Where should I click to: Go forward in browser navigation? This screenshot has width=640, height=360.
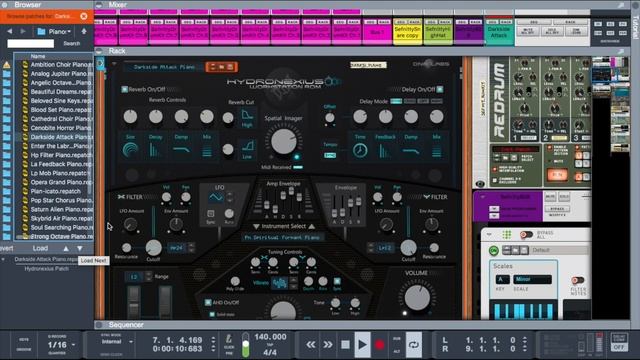pyautogui.click(x=23, y=31)
